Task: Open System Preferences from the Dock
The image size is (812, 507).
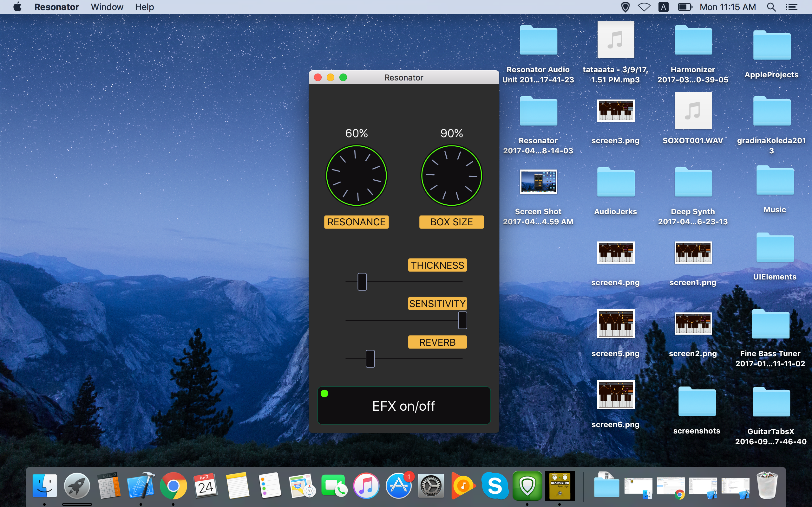Action: pos(431,485)
